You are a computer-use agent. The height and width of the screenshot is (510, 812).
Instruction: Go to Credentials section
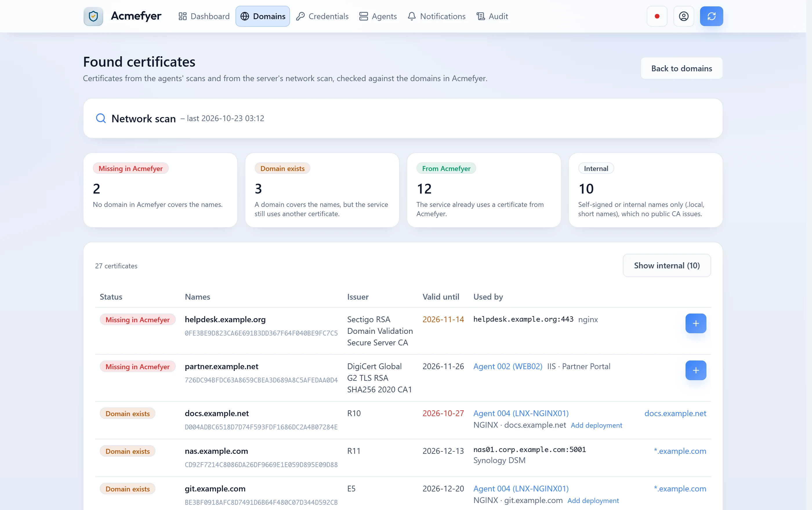click(x=322, y=16)
